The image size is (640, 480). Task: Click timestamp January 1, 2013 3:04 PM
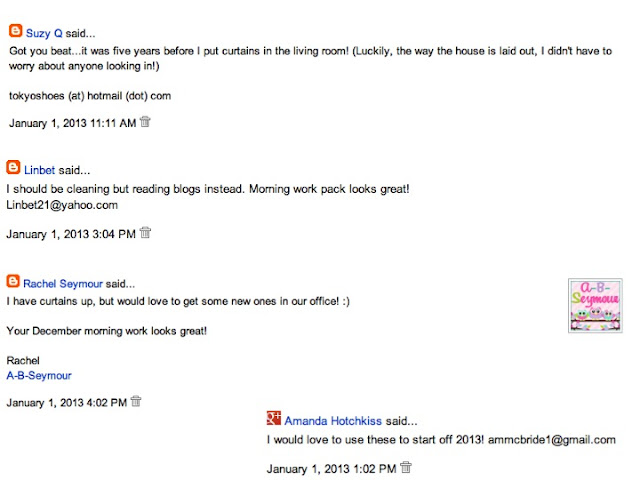pyautogui.click(x=70, y=234)
